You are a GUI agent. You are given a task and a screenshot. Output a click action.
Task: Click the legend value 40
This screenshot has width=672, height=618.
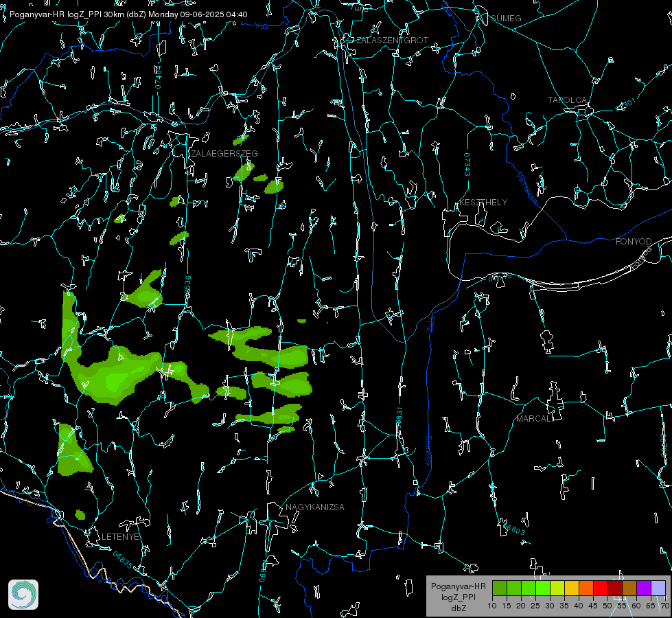tap(579, 606)
